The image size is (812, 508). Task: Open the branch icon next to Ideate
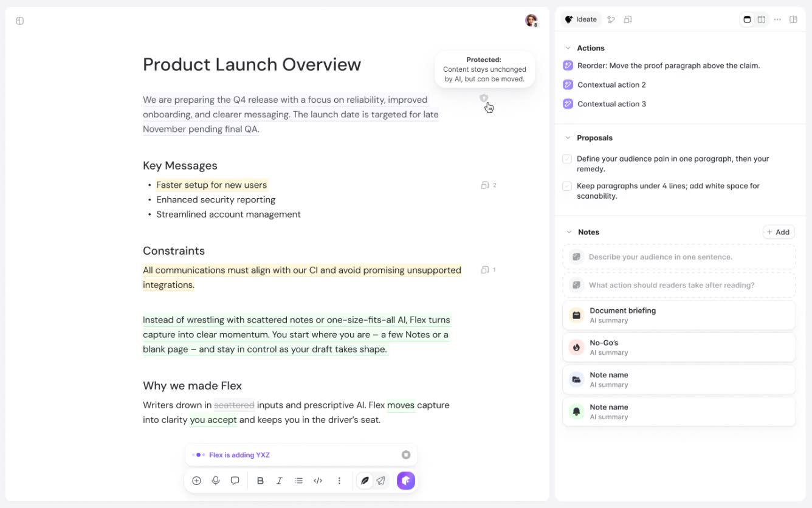pyautogui.click(x=611, y=19)
